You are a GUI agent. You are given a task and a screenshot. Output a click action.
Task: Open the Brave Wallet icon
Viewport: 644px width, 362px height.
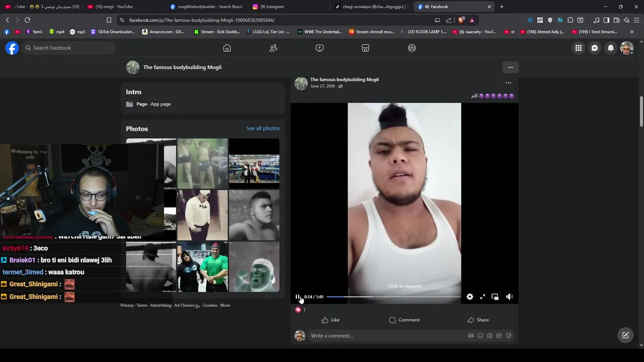[616, 20]
